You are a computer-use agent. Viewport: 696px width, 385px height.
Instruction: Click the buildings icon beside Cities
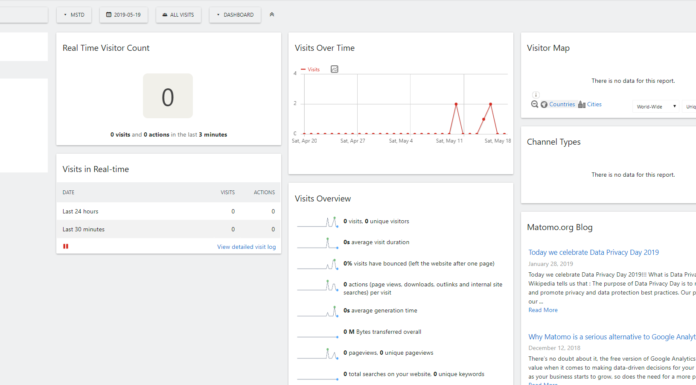pyautogui.click(x=581, y=104)
